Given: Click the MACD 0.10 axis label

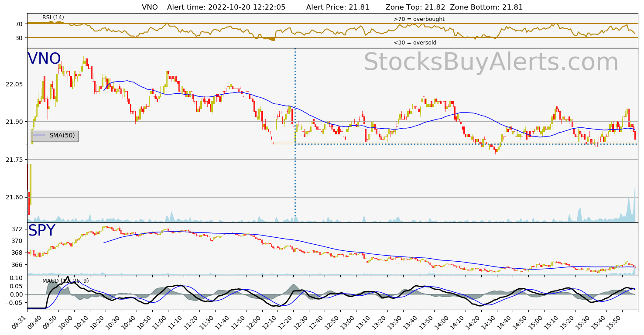Looking at the screenshot, I should (x=16, y=278).
